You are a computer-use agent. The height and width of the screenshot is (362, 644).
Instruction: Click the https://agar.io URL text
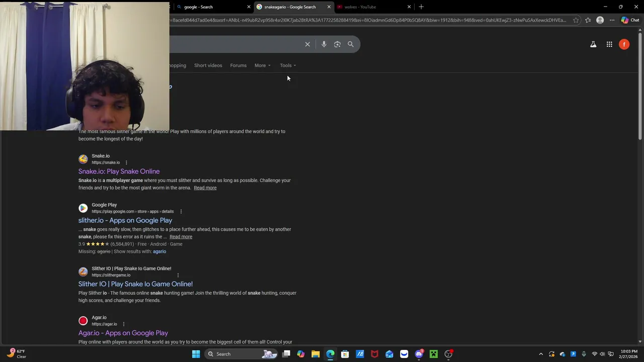click(104, 324)
